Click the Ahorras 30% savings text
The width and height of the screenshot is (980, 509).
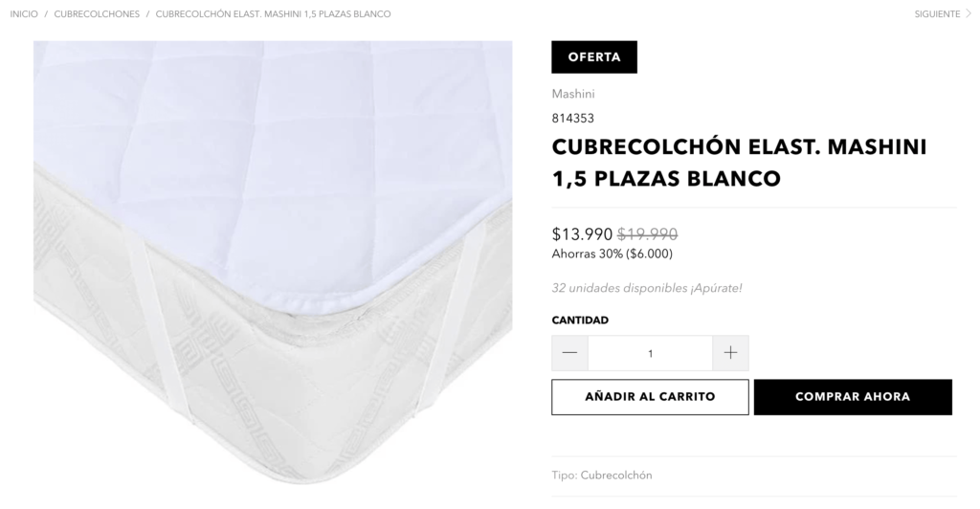click(612, 254)
